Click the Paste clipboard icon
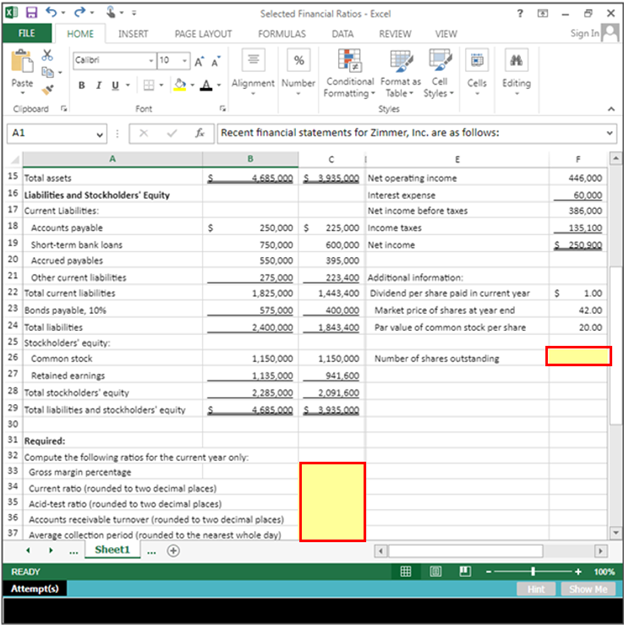Screen dimensions: 624x625 (22, 61)
